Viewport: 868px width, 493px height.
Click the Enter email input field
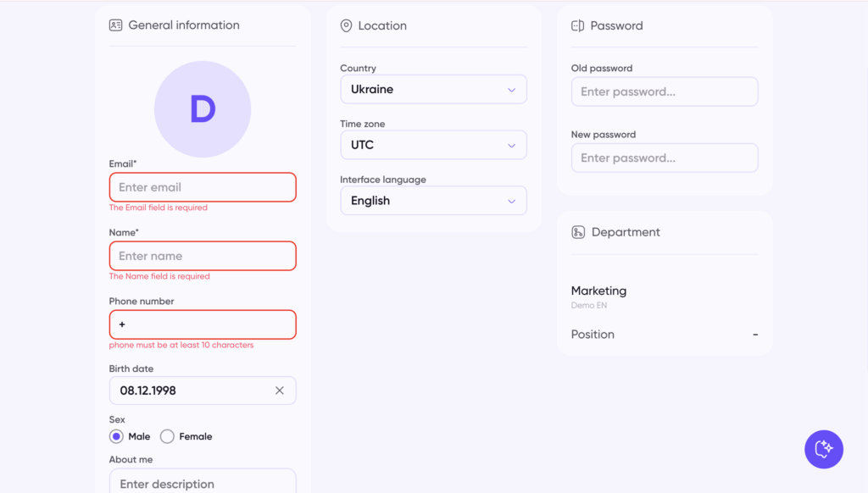pyautogui.click(x=203, y=187)
